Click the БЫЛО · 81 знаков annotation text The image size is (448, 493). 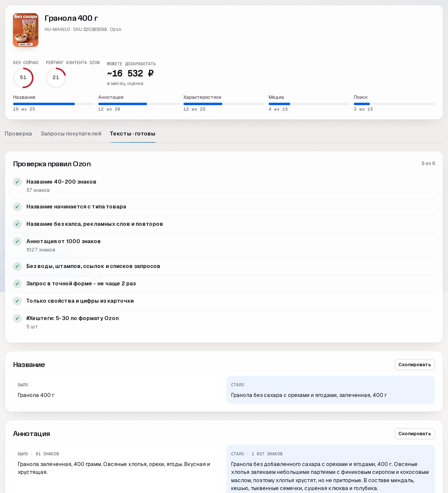[114, 468]
